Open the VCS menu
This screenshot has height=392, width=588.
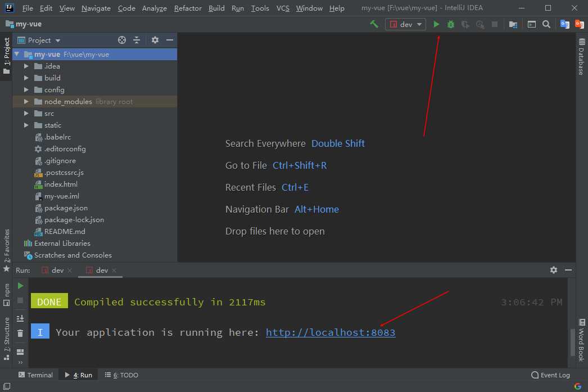tap(283, 8)
